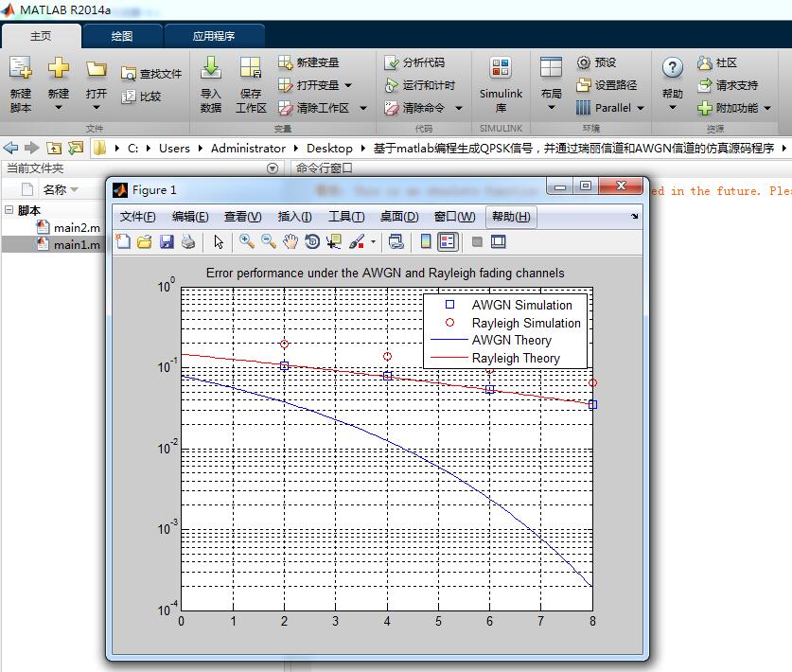Expand the Open Variable (打开变量) dropdown
The width and height of the screenshot is (792, 672).
[348, 85]
